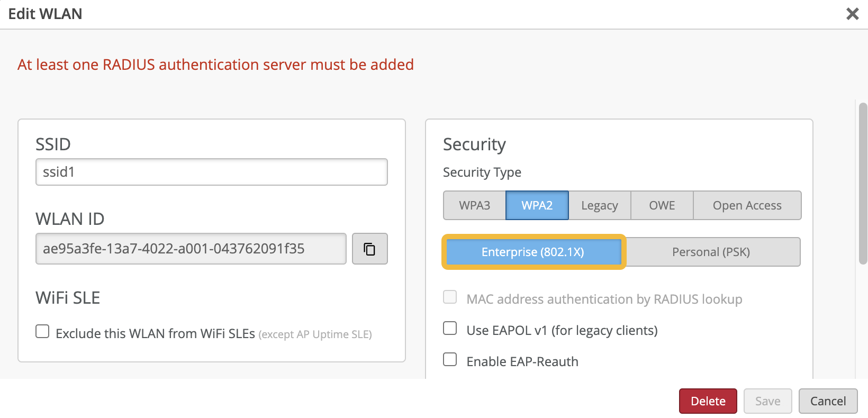Switch security type to Legacy
Screen dimensions: 868x418
point(599,205)
